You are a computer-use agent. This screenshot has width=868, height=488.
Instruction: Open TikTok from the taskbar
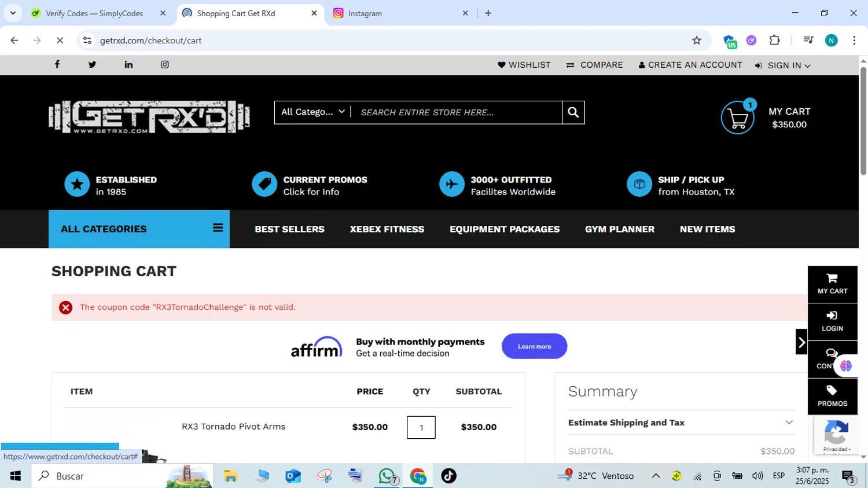coord(448,476)
